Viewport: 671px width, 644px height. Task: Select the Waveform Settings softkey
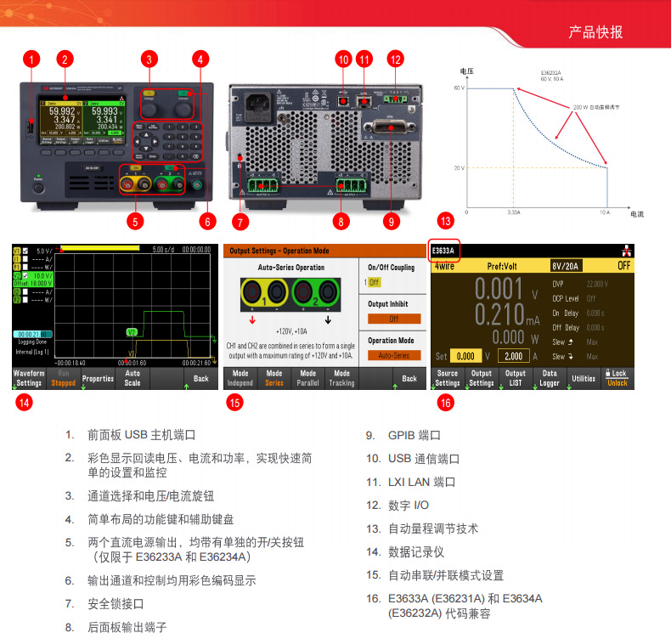29,378
